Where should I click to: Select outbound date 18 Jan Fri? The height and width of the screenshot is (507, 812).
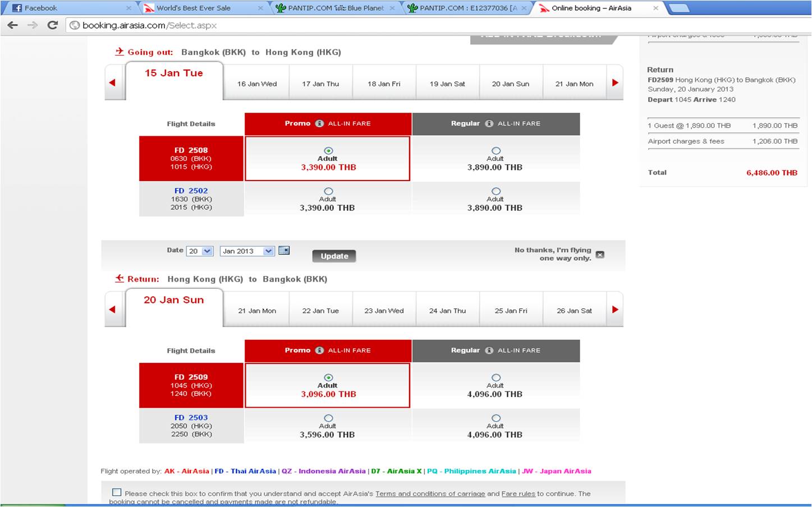pyautogui.click(x=384, y=84)
